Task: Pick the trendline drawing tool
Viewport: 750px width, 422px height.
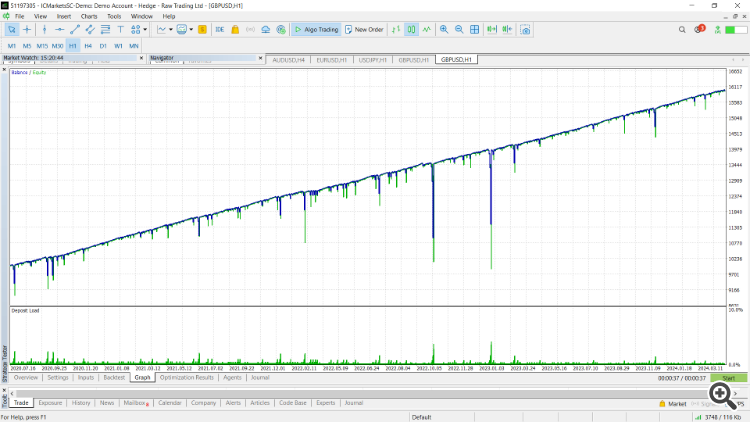Action: point(75,30)
